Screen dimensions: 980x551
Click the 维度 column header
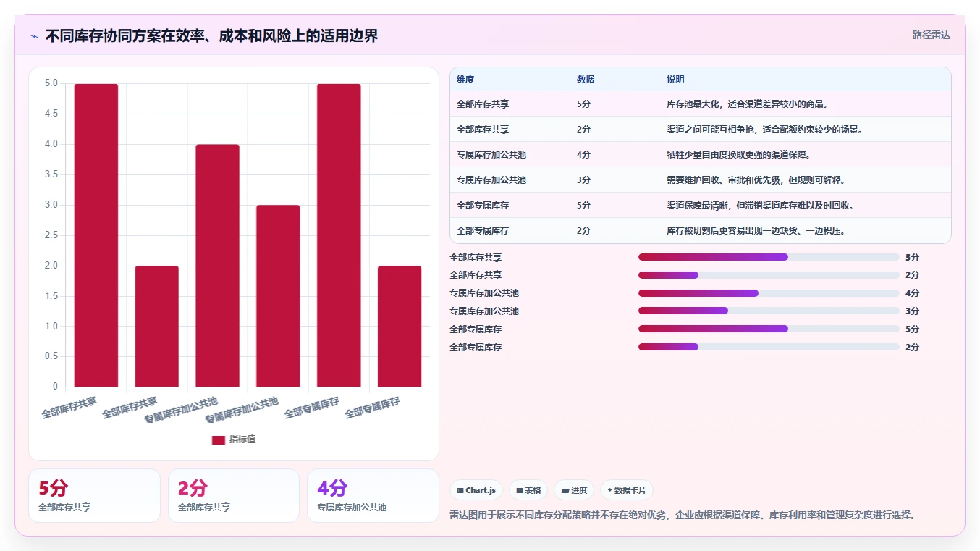click(465, 80)
